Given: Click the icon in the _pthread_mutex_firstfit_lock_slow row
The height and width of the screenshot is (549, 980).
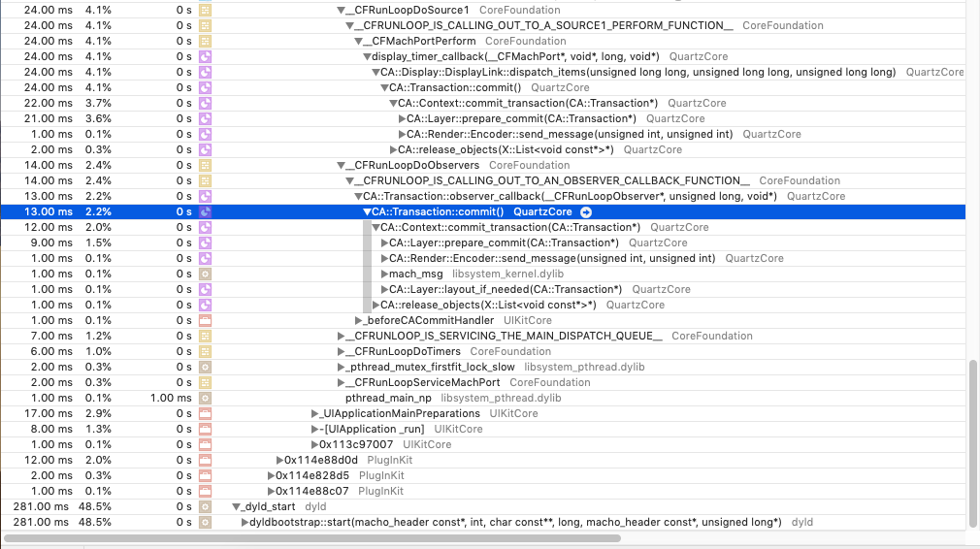Looking at the screenshot, I should coord(205,368).
